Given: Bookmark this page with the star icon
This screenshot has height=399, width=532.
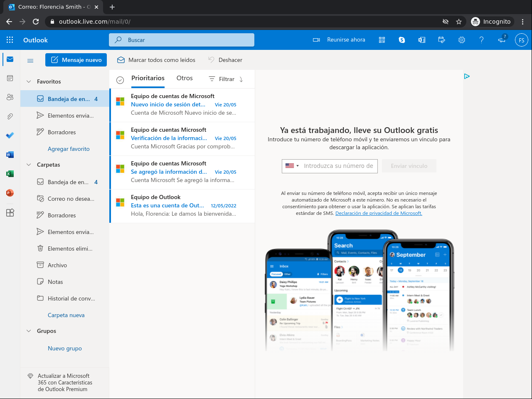Looking at the screenshot, I should pos(459,22).
